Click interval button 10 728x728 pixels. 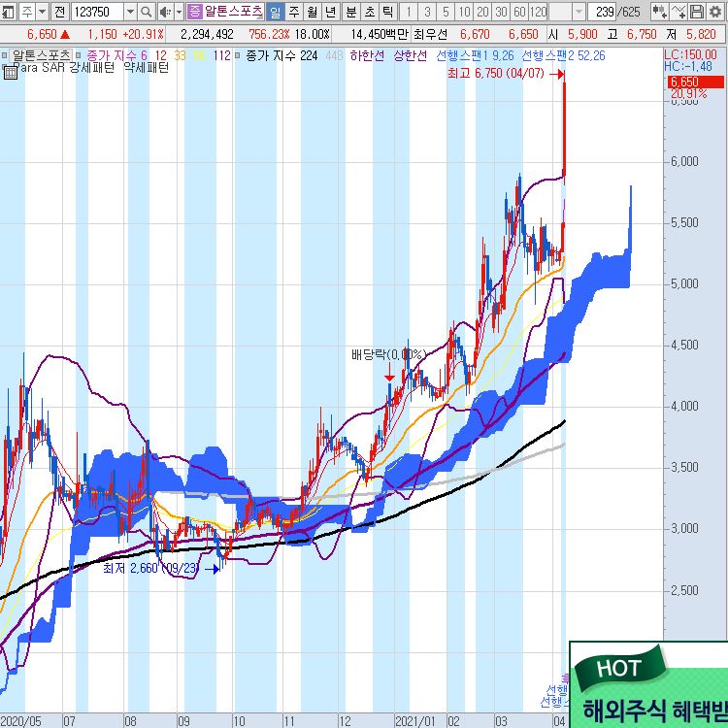click(464, 12)
